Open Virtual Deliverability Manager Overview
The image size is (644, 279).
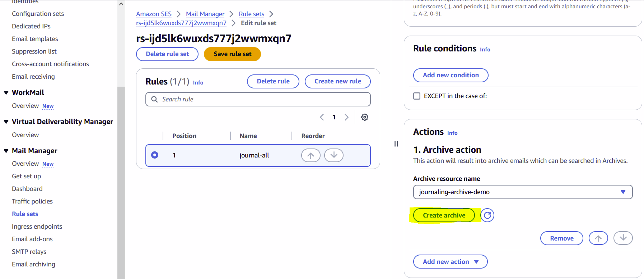pyautogui.click(x=25, y=135)
